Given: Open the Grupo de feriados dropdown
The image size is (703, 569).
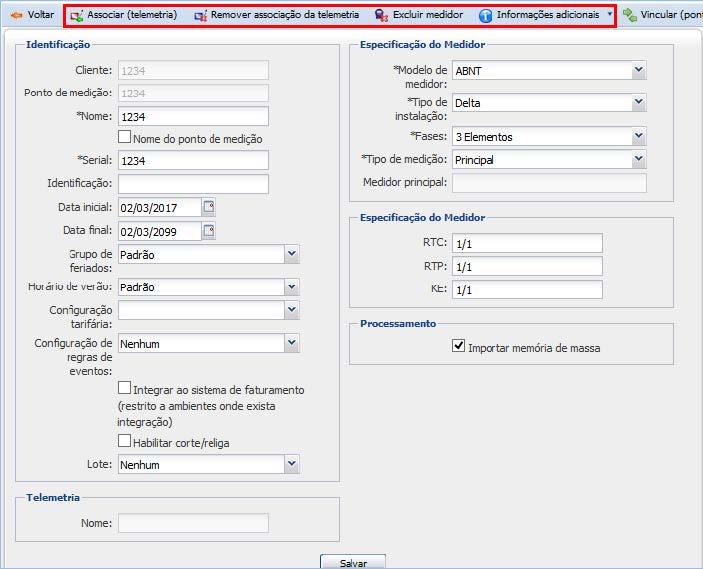Looking at the screenshot, I should 291,254.
